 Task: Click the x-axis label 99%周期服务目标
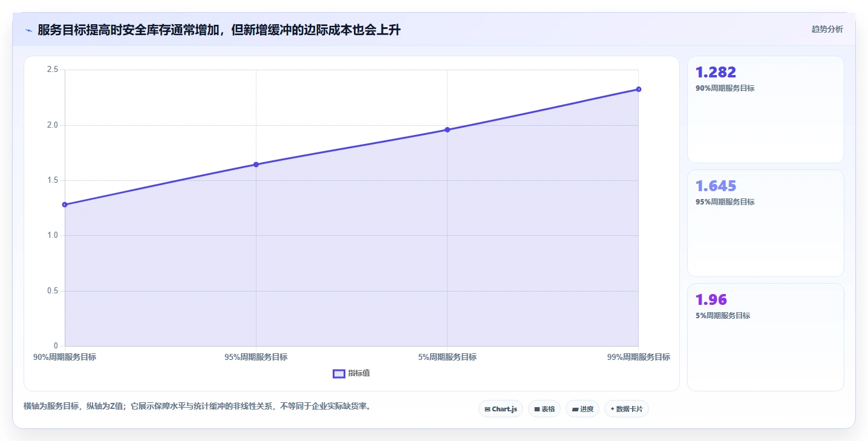pos(638,357)
